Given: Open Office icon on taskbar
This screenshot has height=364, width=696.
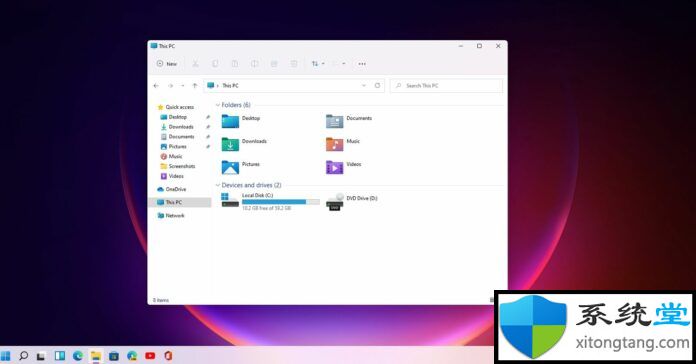Looking at the screenshot, I should (x=168, y=356).
